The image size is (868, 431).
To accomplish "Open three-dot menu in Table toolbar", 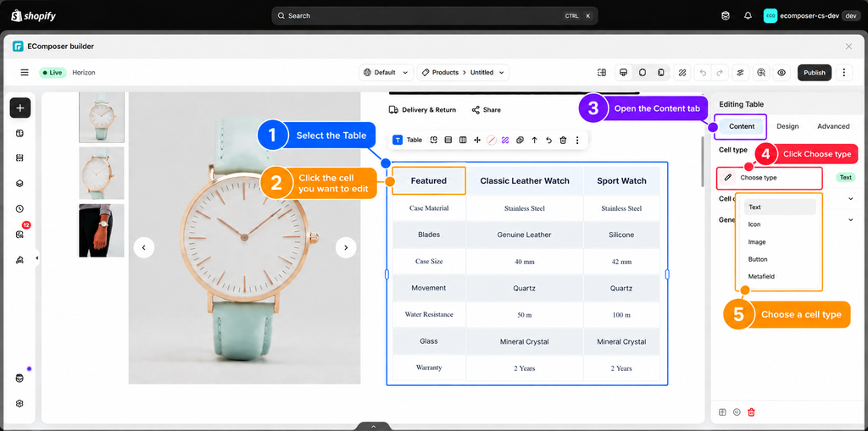I will pyautogui.click(x=577, y=140).
